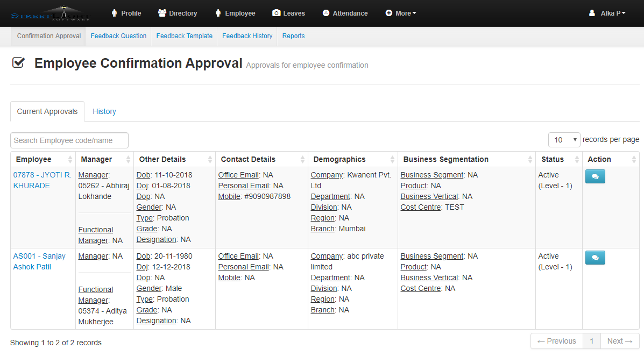Switch to the History tab
Image resolution: width=644 pixels, height=356 pixels.
[x=104, y=111]
